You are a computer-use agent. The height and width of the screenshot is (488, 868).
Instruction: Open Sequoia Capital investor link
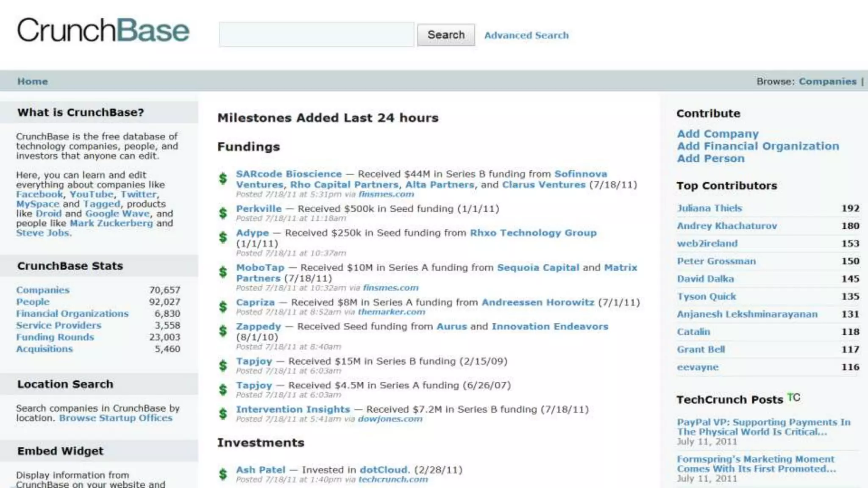click(538, 268)
